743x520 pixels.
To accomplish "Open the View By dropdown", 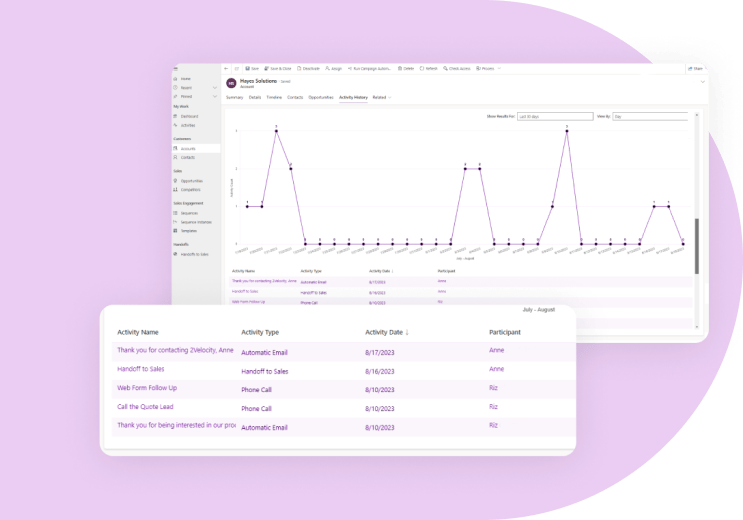I will pos(650,117).
